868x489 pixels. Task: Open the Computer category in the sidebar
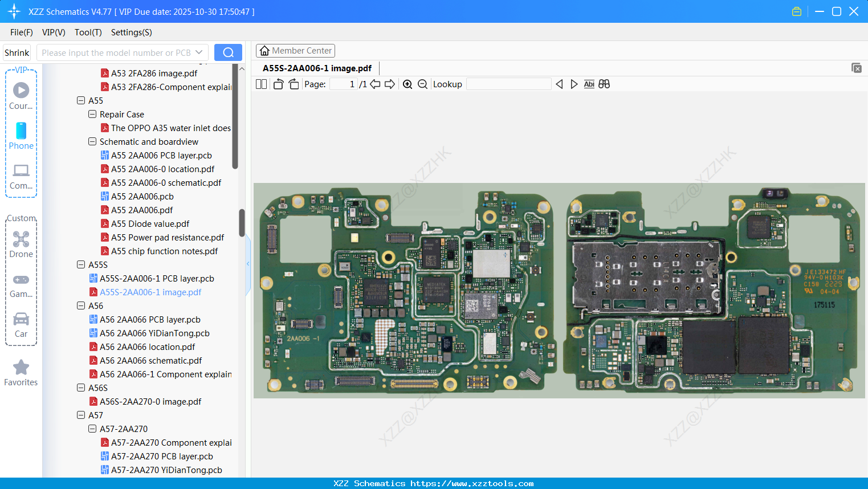[x=21, y=176]
